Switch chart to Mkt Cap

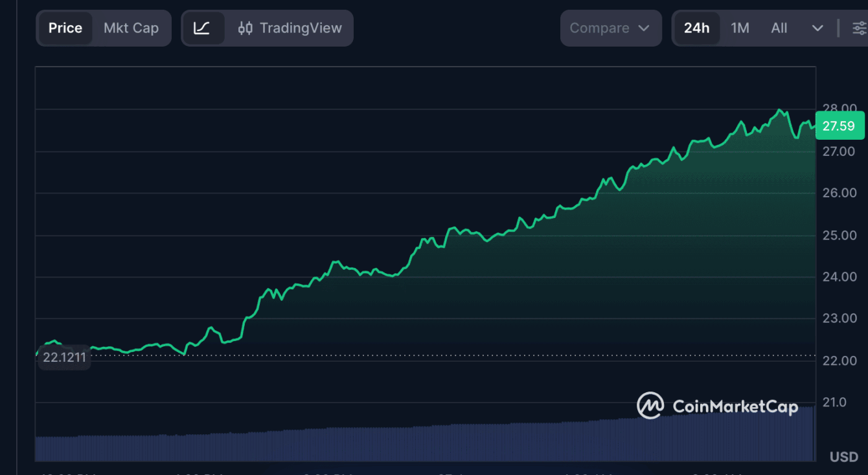coord(131,28)
